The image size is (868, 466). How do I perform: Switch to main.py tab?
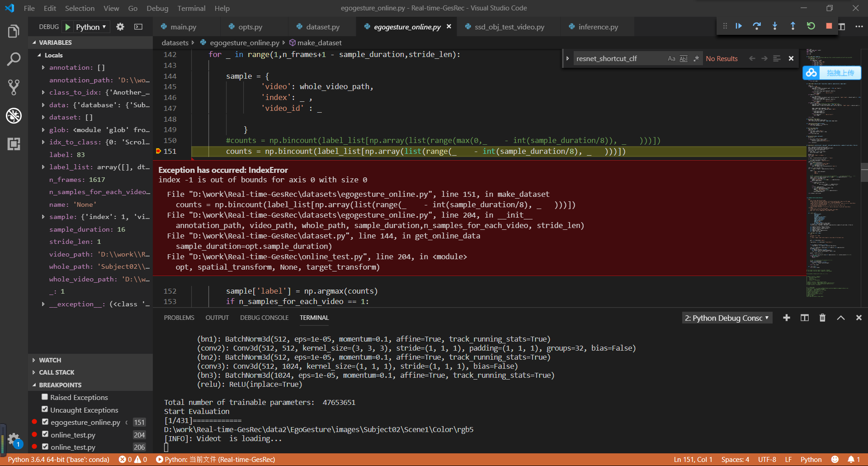coord(183,27)
